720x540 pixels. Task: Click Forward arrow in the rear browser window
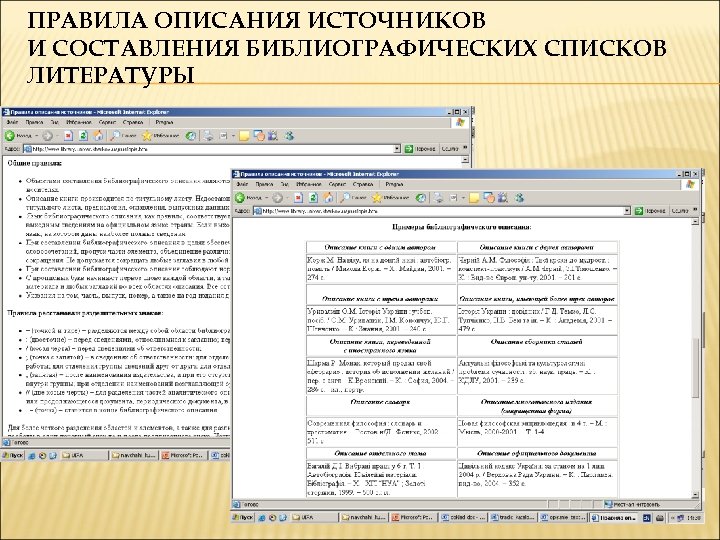tap(48, 136)
